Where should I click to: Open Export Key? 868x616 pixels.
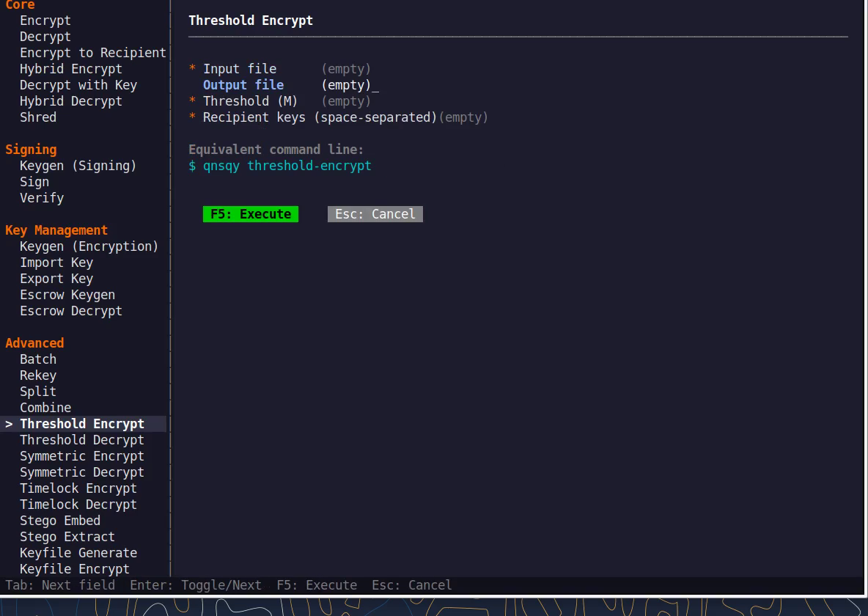pyautogui.click(x=56, y=278)
